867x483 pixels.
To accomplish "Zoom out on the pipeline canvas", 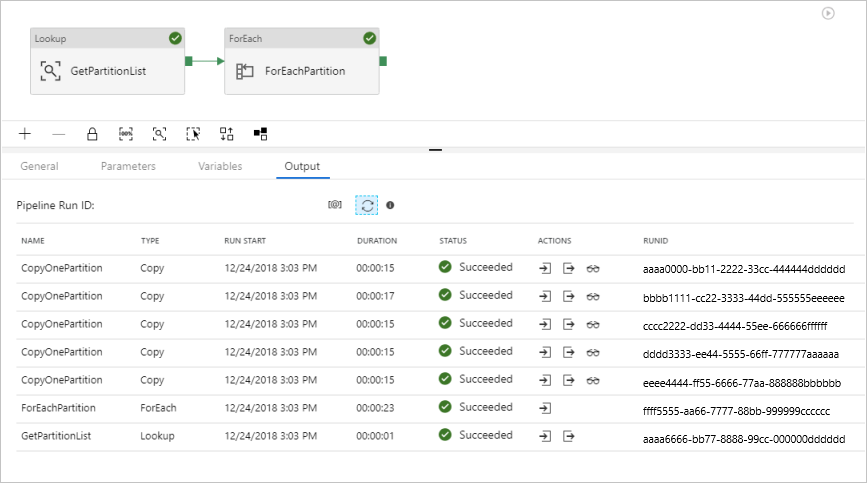I will (58, 133).
